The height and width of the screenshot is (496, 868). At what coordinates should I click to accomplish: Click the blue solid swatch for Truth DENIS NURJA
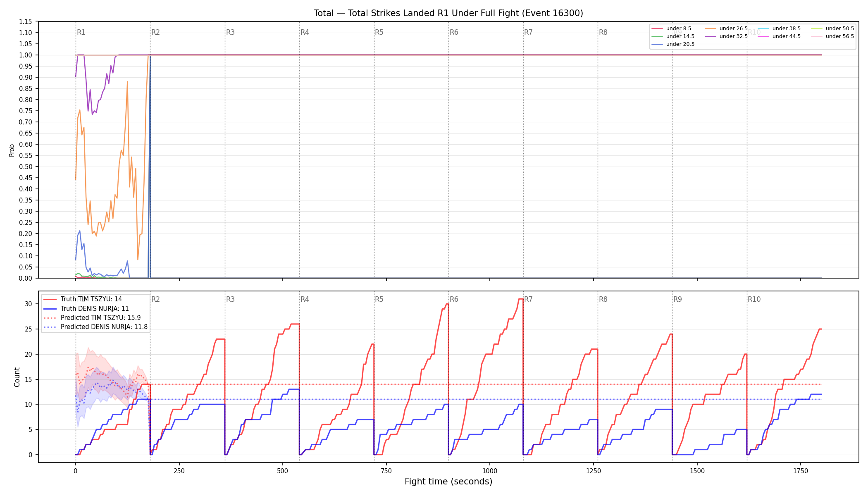(50, 308)
